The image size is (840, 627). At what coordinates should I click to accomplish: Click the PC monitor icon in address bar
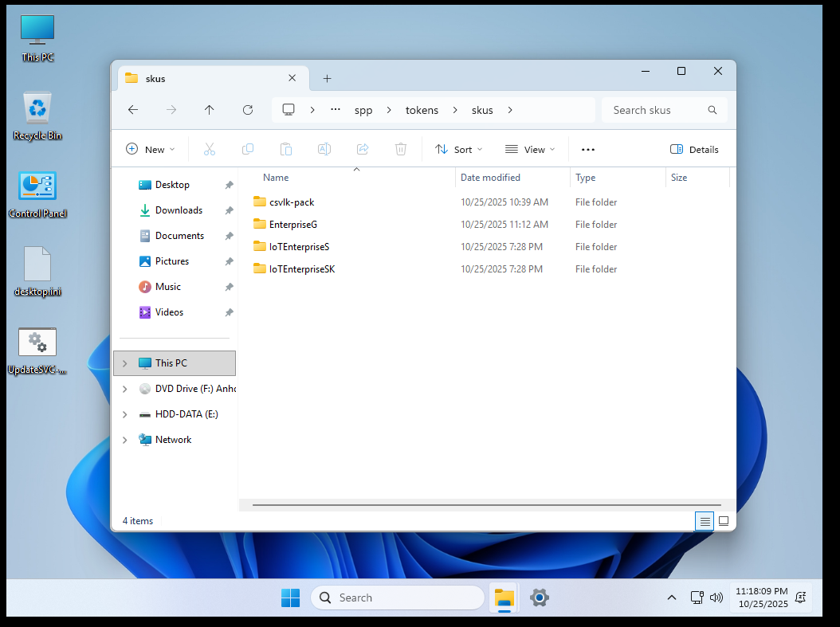pyautogui.click(x=289, y=110)
